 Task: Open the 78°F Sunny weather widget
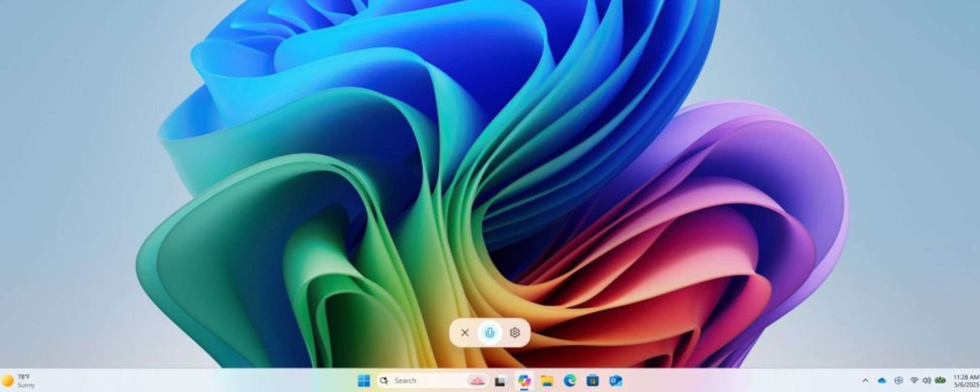tap(18, 380)
